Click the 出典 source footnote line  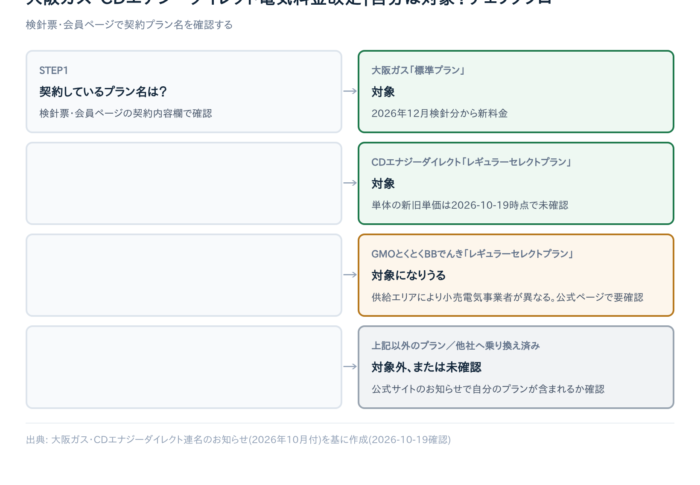click(x=238, y=440)
